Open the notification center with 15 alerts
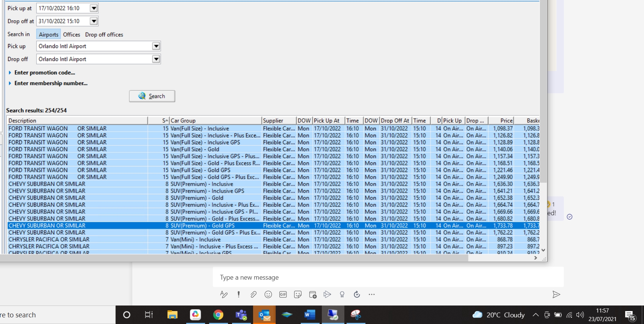Image resolution: width=644 pixels, height=324 pixels. pos(630,315)
